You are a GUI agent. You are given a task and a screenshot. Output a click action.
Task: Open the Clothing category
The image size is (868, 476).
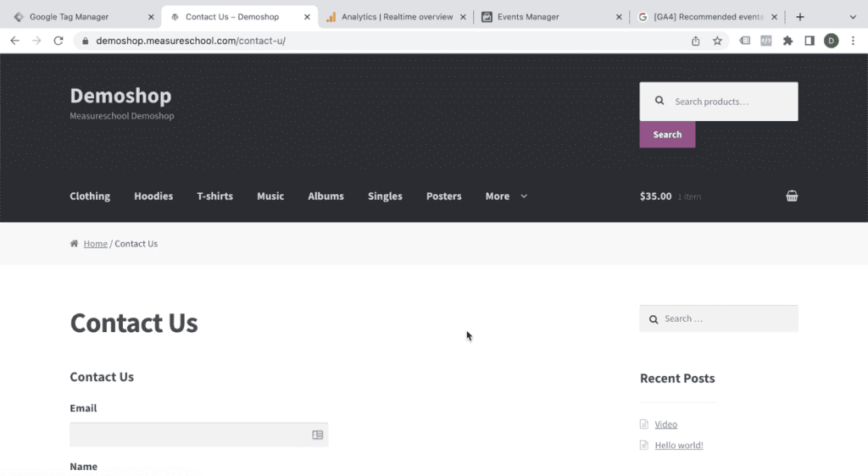pyautogui.click(x=90, y=196)
